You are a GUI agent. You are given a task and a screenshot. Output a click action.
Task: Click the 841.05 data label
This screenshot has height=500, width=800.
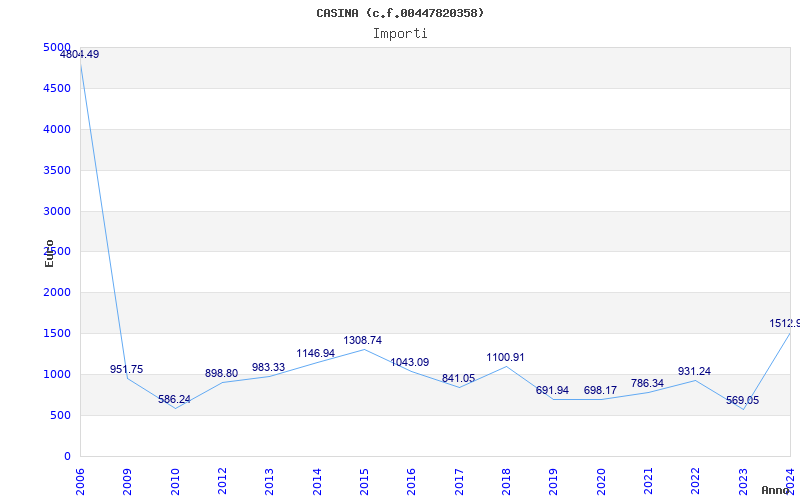click(458, 379)
